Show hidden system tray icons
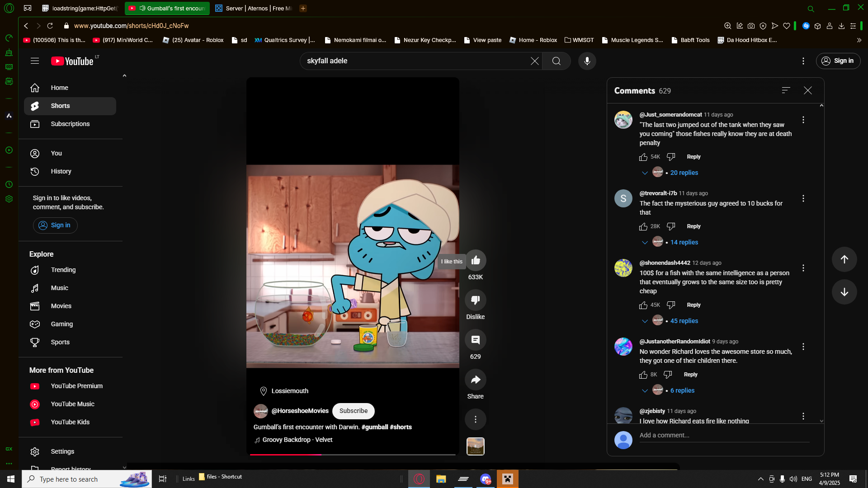 760,479
